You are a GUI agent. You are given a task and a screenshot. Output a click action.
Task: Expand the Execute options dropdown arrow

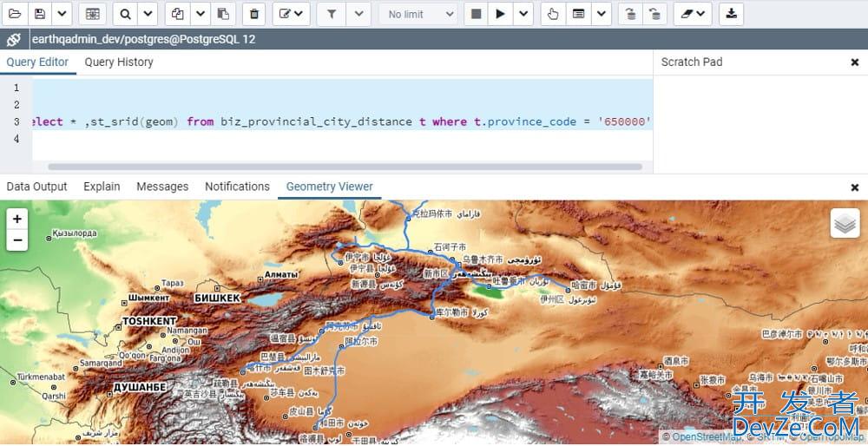[523, 14]
